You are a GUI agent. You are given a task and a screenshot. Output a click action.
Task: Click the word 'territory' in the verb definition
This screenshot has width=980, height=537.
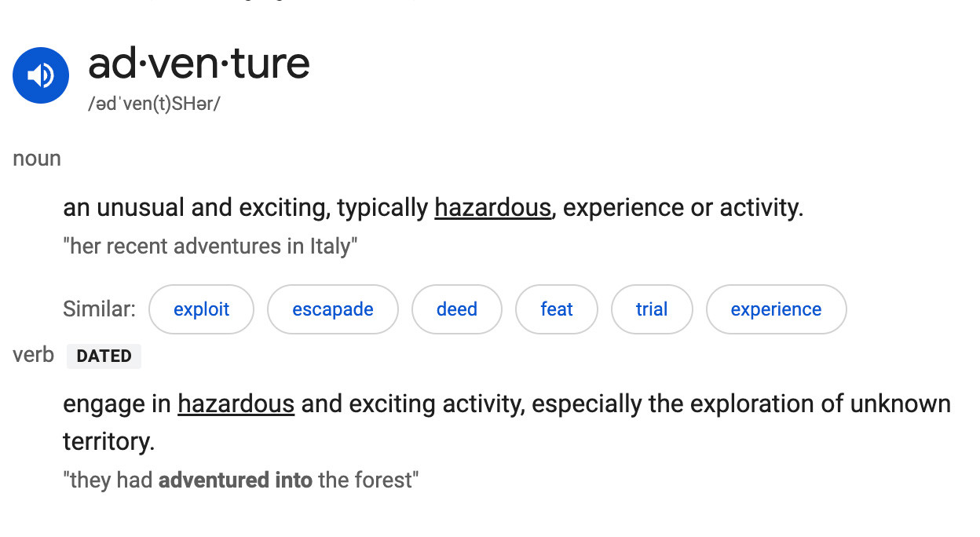pos(108,441)
